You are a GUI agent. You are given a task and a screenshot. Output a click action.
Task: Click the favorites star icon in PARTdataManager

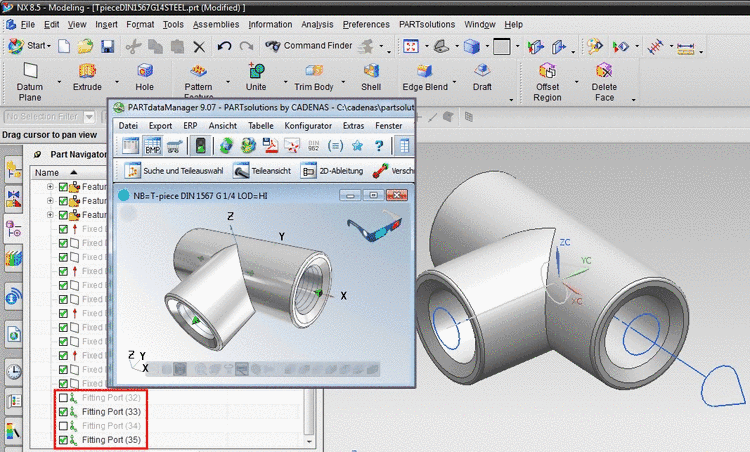click(357, 146)
